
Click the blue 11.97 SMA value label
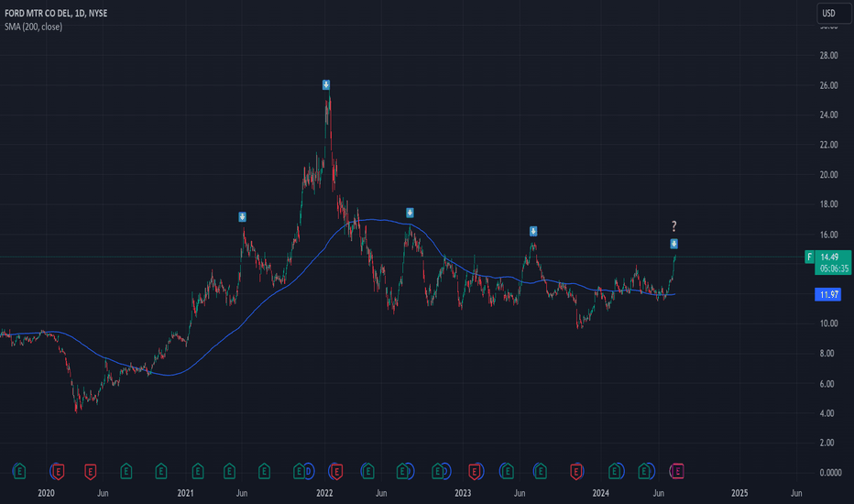coord(827,294)
